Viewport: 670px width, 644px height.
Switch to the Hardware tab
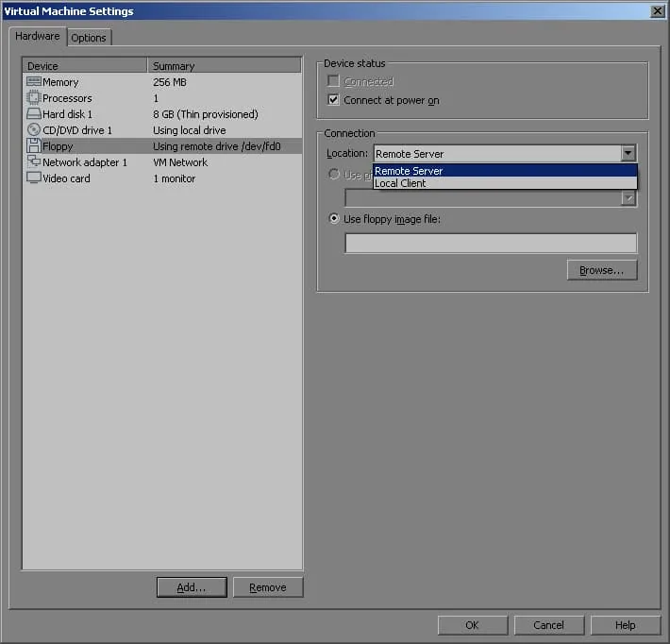pos(38,37)
